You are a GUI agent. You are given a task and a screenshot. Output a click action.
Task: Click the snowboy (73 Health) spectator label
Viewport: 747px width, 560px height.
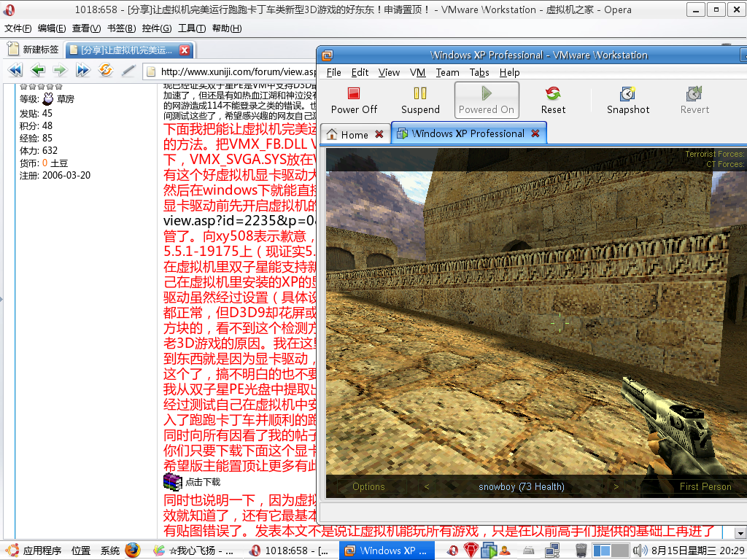521,486
